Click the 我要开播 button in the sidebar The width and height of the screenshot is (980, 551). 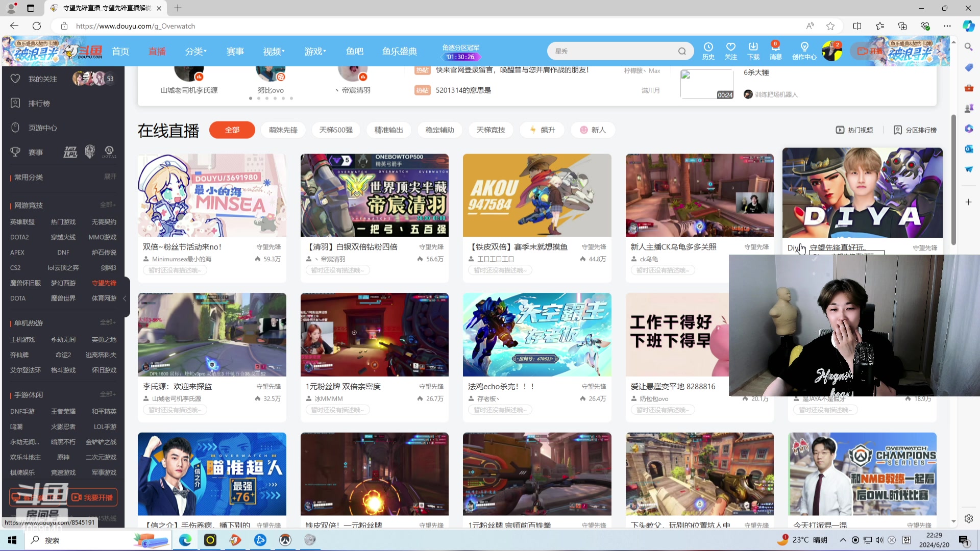(92, 497)
